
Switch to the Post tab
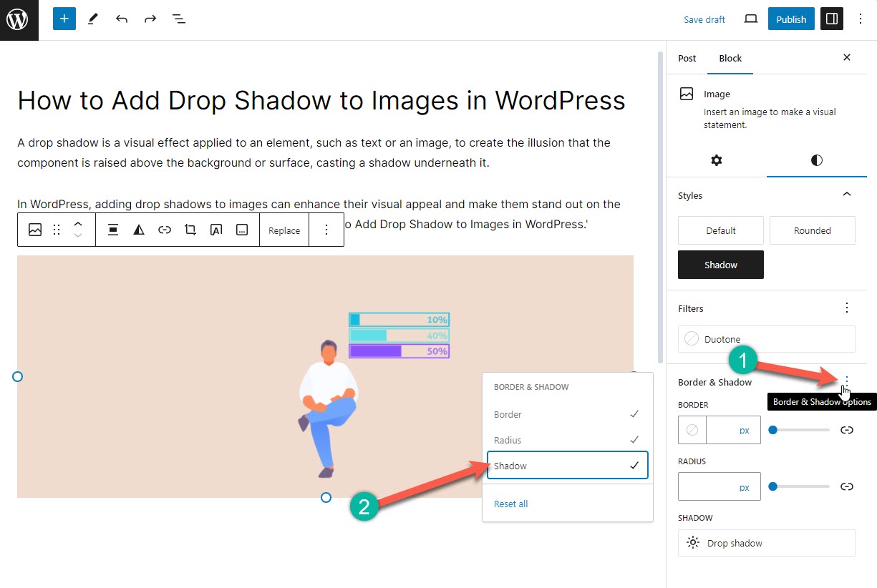coord(687,58)
